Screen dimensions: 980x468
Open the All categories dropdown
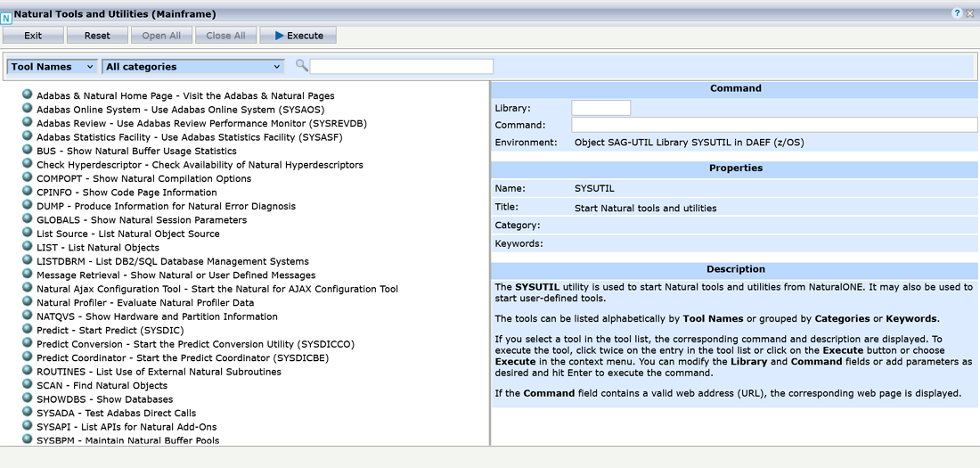(193, 66)
